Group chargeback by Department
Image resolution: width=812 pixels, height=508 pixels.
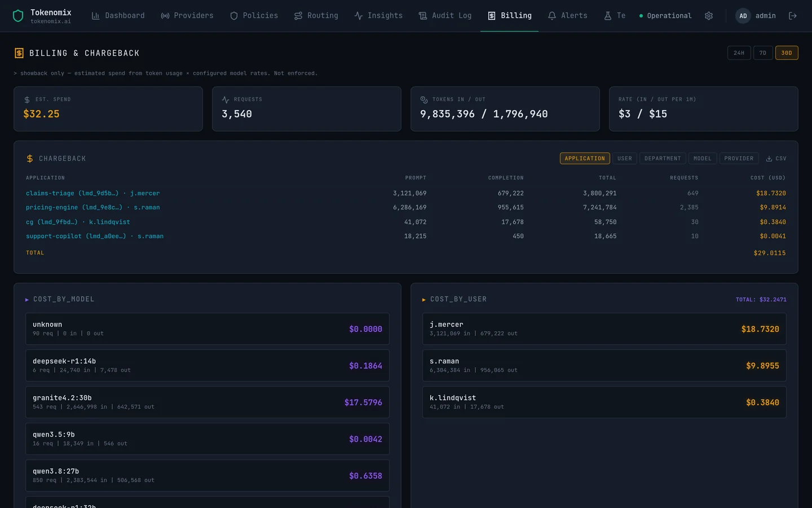tap(663, 159)
